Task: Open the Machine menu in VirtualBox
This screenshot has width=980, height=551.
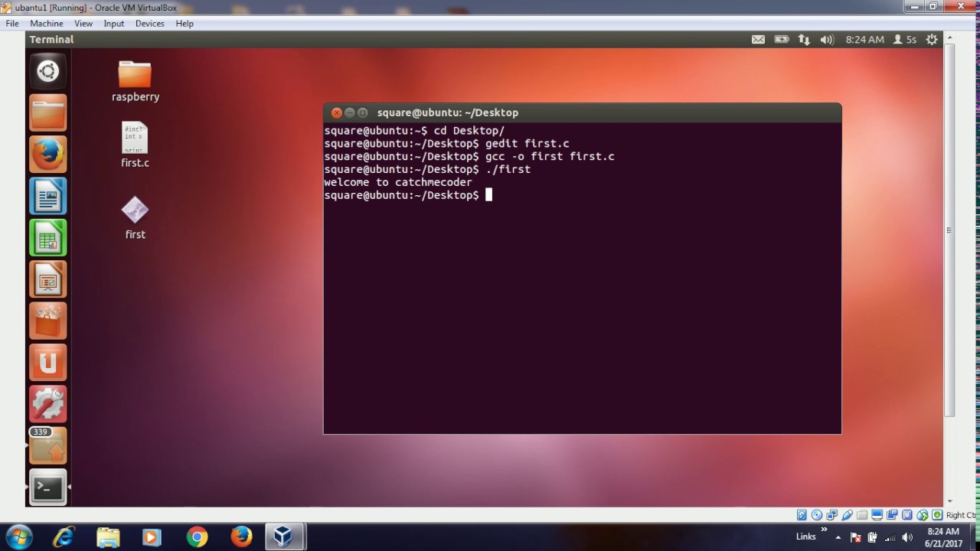Action: pos(47,24)
